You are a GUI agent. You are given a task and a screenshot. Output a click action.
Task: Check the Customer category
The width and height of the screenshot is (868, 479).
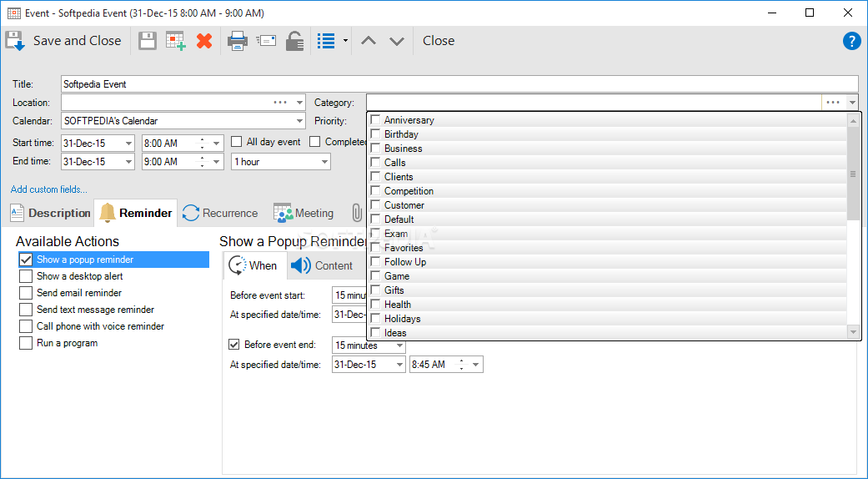[375, 205]
